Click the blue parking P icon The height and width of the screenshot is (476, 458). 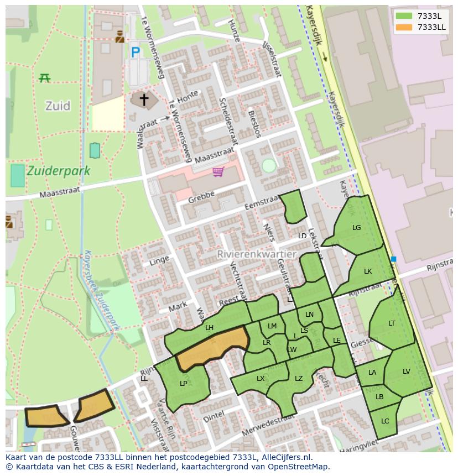[136, 53]
